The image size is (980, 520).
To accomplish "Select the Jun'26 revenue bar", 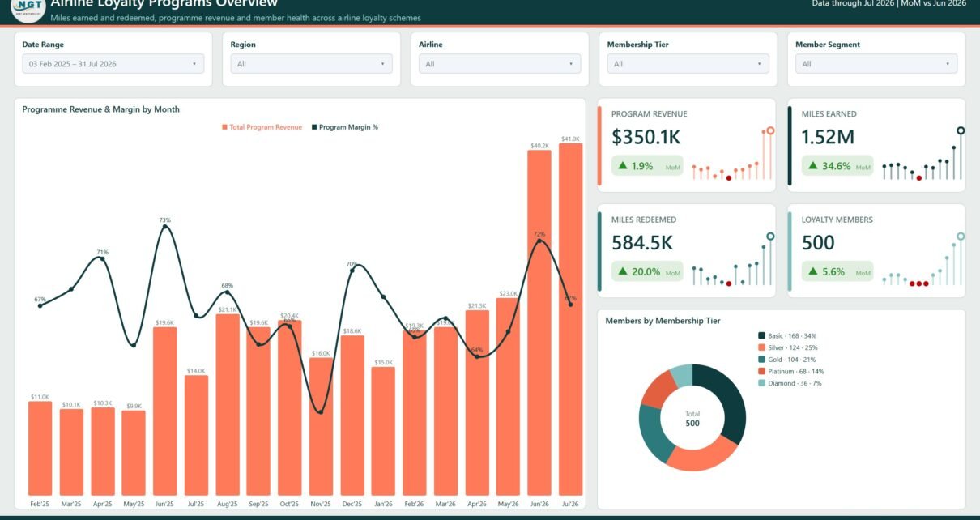I will coord(539,322).
